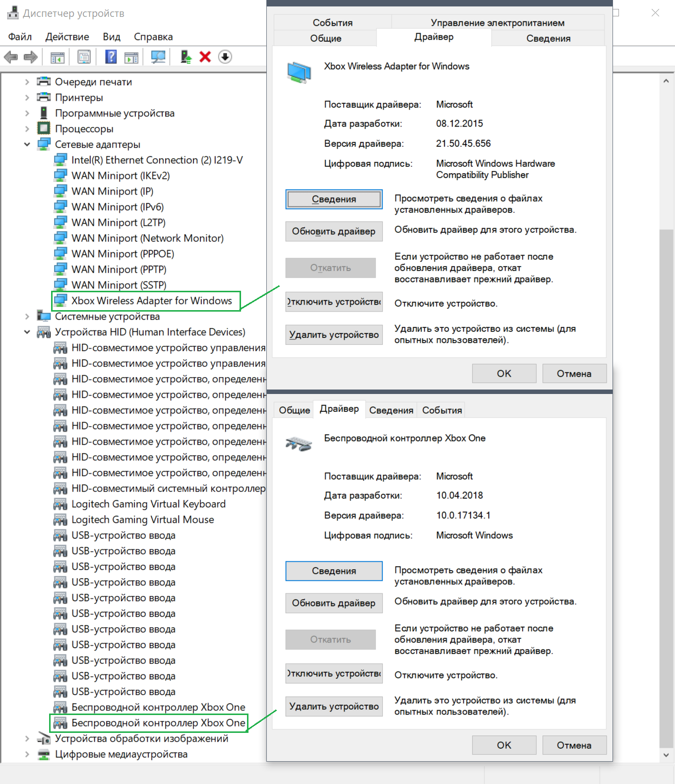675x784 pixels.
Task: Click the Принтеры category icon
Action: tap(44, 97)
